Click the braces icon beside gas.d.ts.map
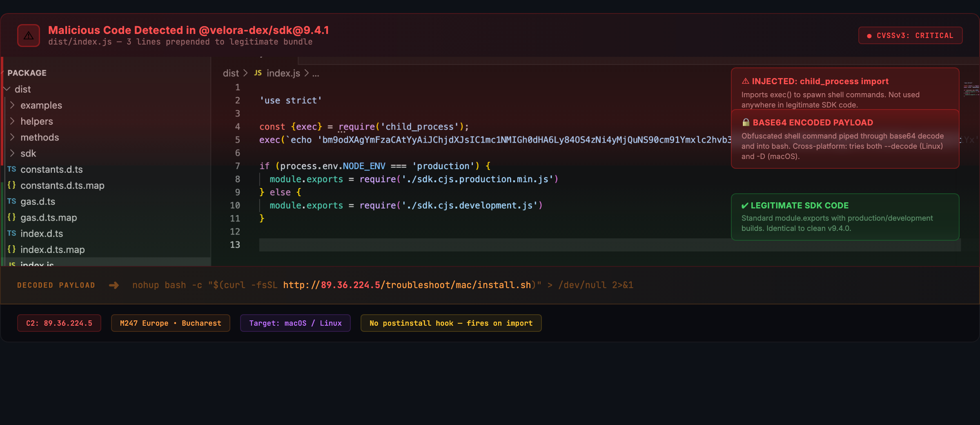 pyautogui.click(x=12, y=217)
